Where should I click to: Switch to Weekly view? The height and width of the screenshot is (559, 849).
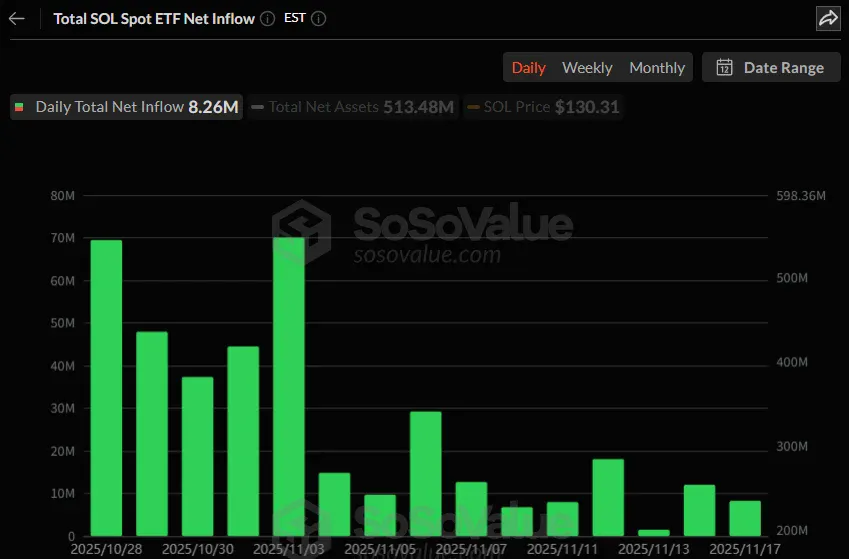click(x=587, y=68)
